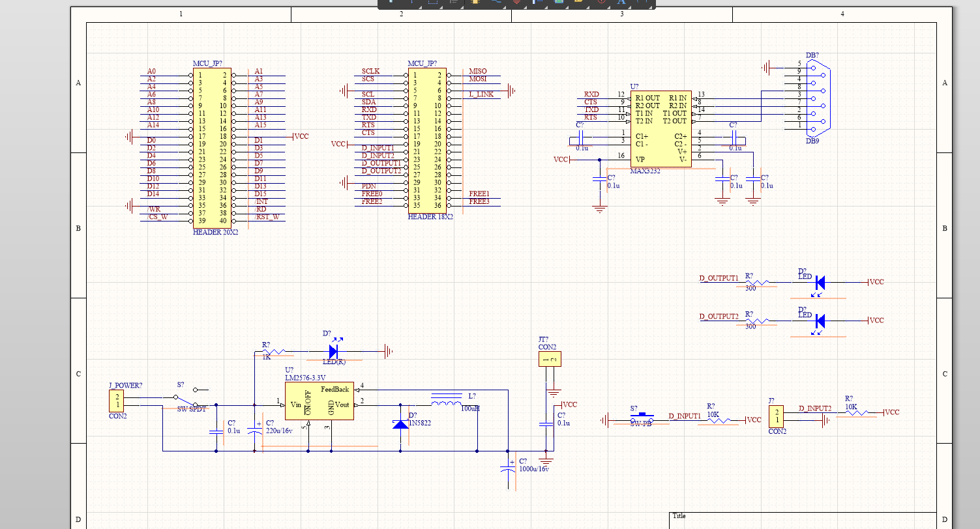Choose the GND power port tool
980x529 pixels.
[516, 2]
